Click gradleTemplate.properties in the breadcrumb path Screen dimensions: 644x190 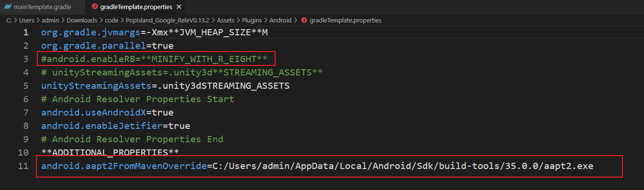click(345, 20)
